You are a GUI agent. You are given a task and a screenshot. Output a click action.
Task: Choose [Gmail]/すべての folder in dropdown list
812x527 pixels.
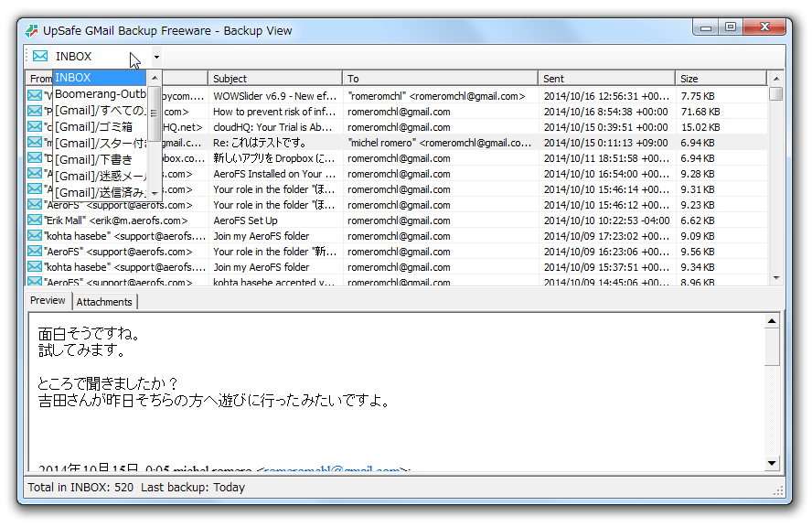click(x=100, y=111)
